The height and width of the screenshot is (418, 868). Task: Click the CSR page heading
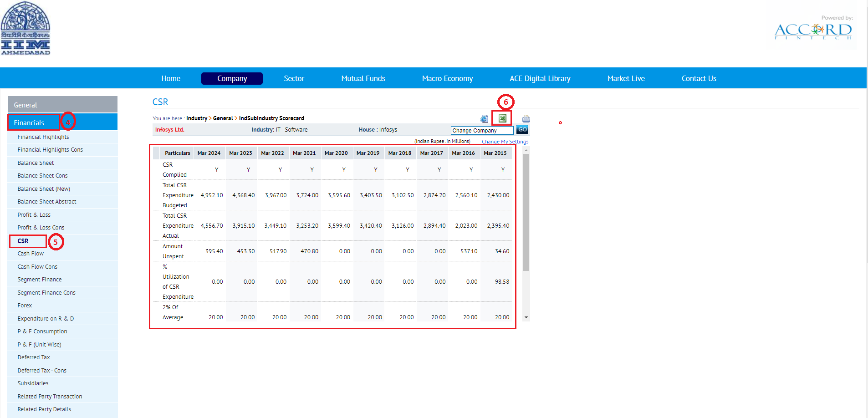pyautogui.click(x=160, y=102)
